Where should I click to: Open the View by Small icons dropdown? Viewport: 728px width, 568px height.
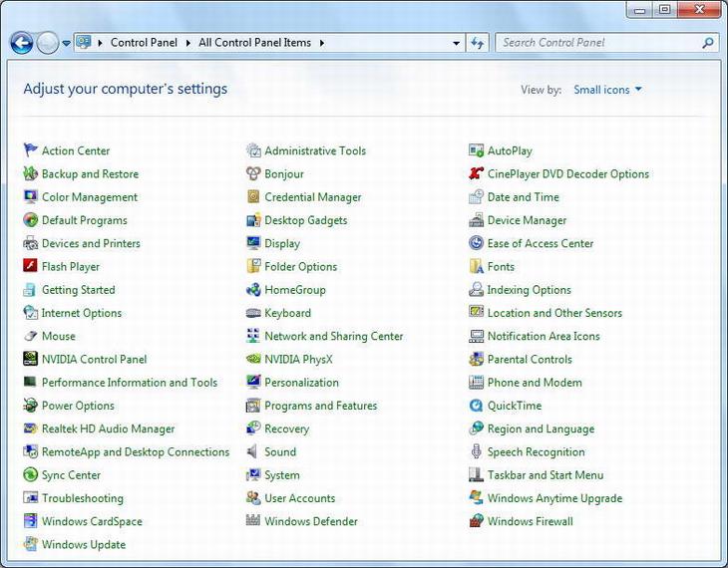607,90
